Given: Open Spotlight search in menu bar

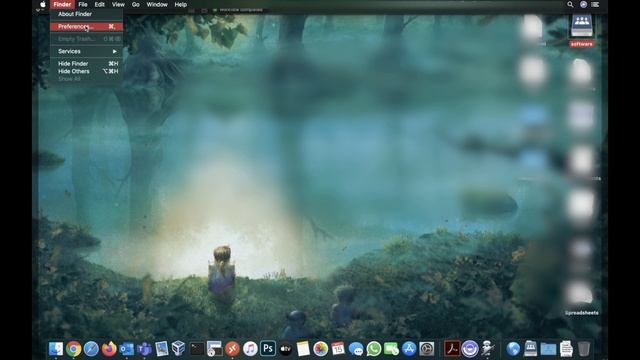Looking at the screenshot, I should click(570, 4).
